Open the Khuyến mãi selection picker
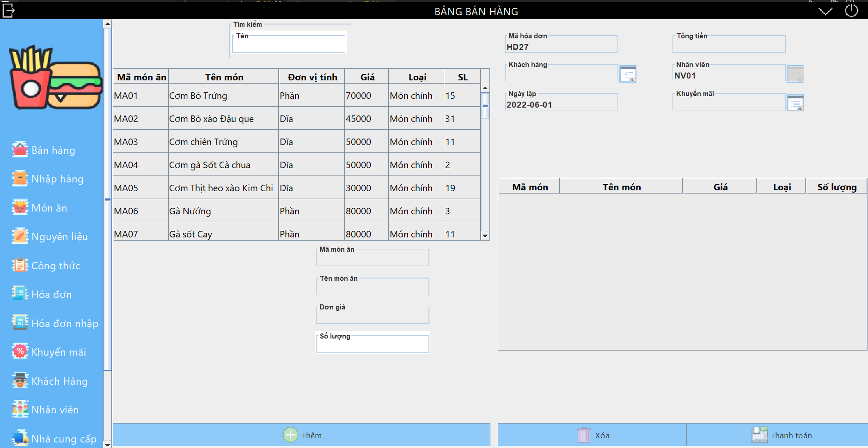 pos(796,103)
